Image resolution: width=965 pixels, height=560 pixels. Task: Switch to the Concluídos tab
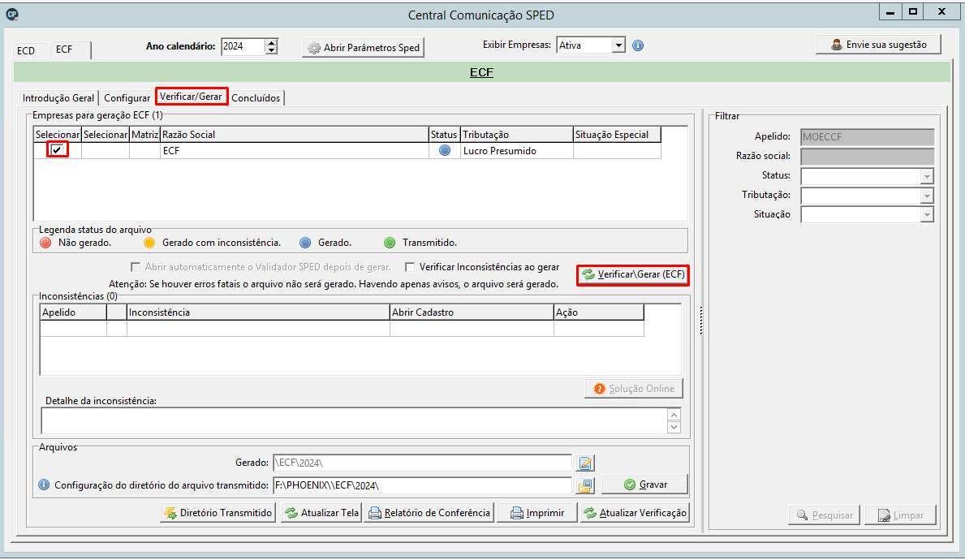[x=256, y=98]
